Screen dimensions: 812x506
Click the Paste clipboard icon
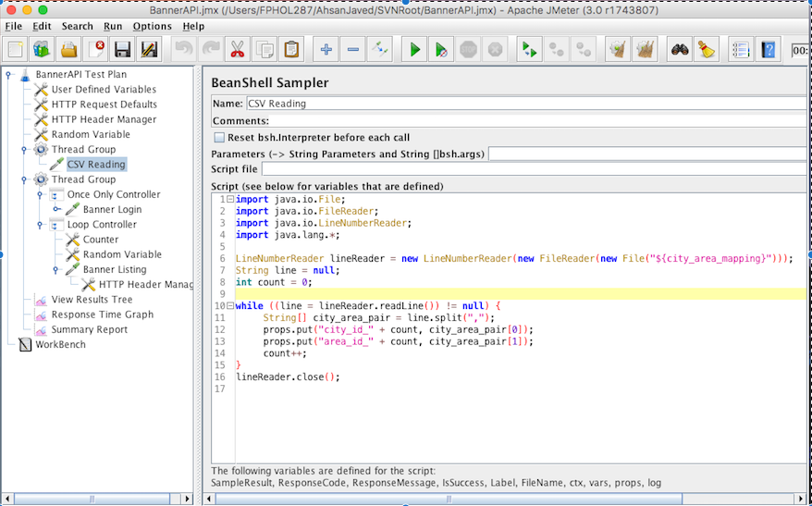tap(291, 50)
